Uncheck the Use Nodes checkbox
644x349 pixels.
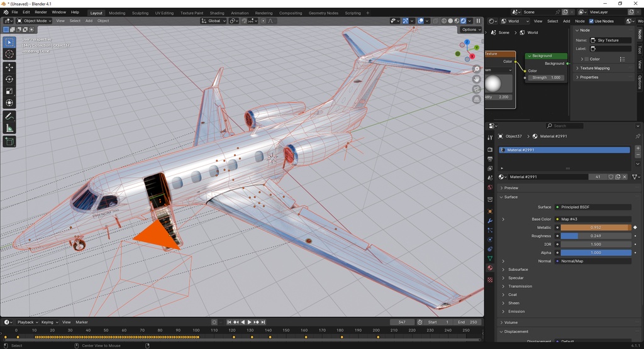tap(591, 21)
